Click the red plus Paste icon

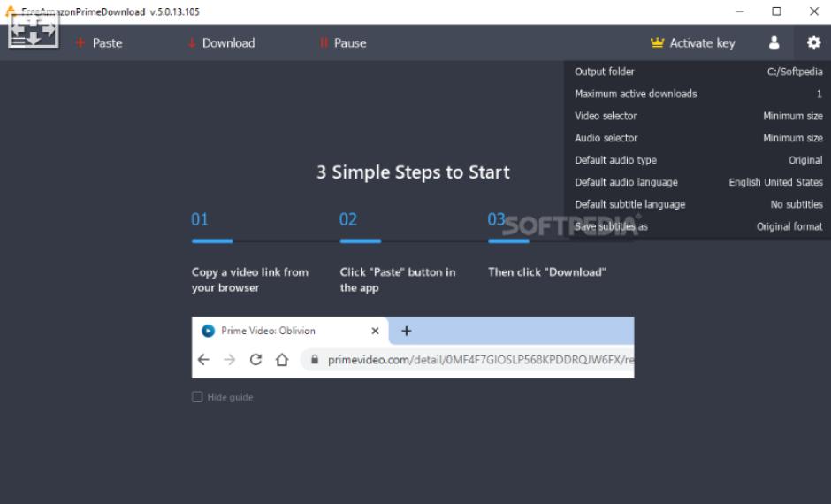coord(80,42)
